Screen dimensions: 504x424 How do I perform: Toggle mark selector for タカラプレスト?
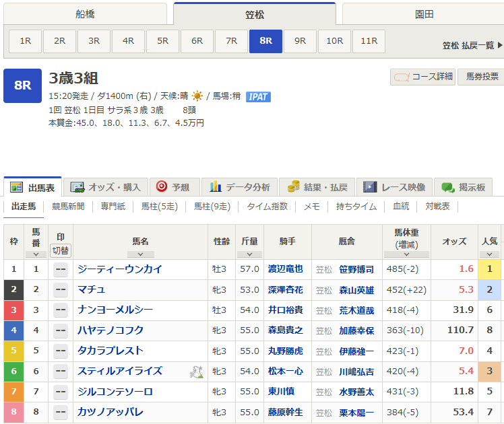coord(61,351)
